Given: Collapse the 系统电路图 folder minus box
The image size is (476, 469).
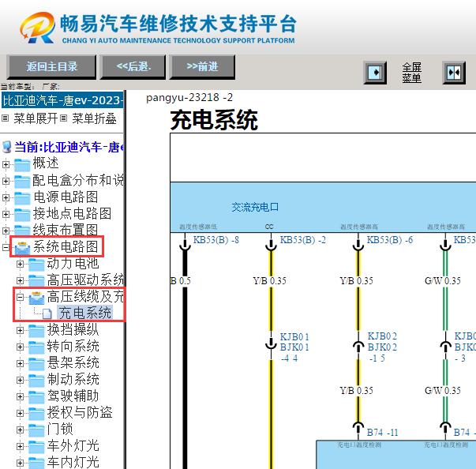Looking at the screenshot, I should coord(6,247).
